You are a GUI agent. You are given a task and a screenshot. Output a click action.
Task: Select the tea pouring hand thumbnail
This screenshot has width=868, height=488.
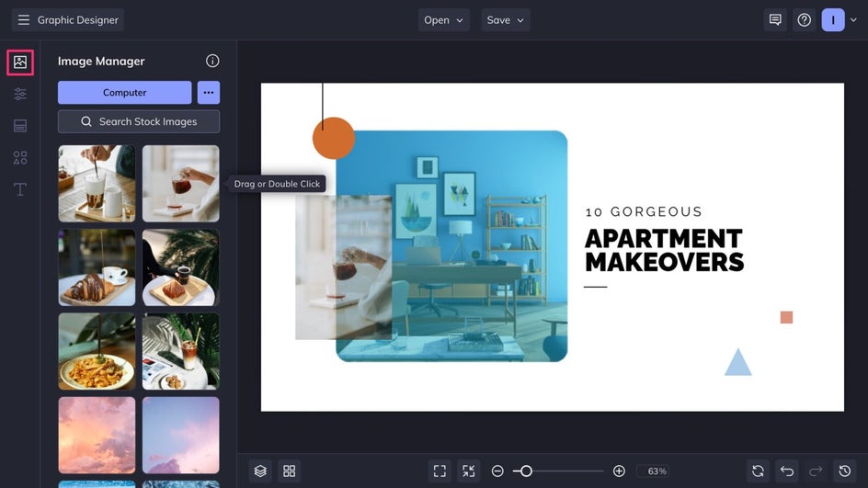(x=180, y=184)
